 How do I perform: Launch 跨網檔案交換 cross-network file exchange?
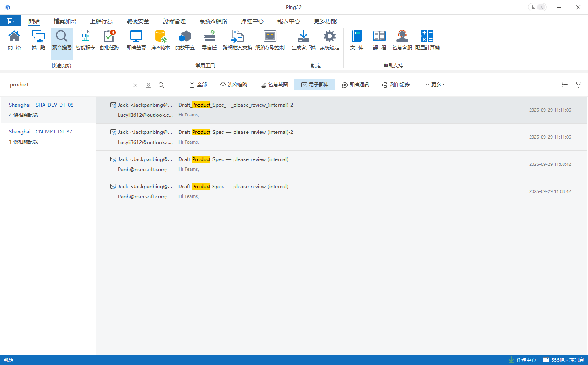[x=237, y=40]
